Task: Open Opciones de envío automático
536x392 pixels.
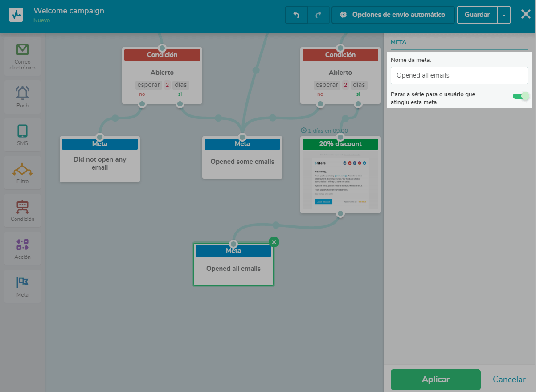Action: 393,15
